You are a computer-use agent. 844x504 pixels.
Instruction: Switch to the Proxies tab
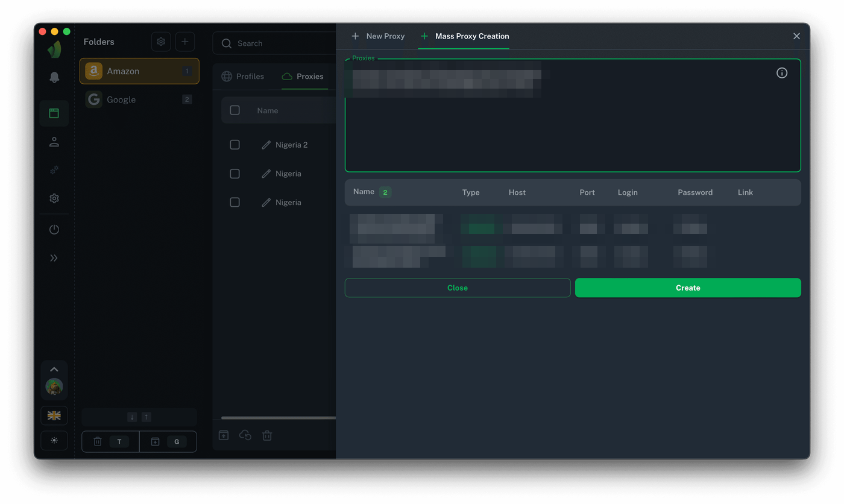303,77
